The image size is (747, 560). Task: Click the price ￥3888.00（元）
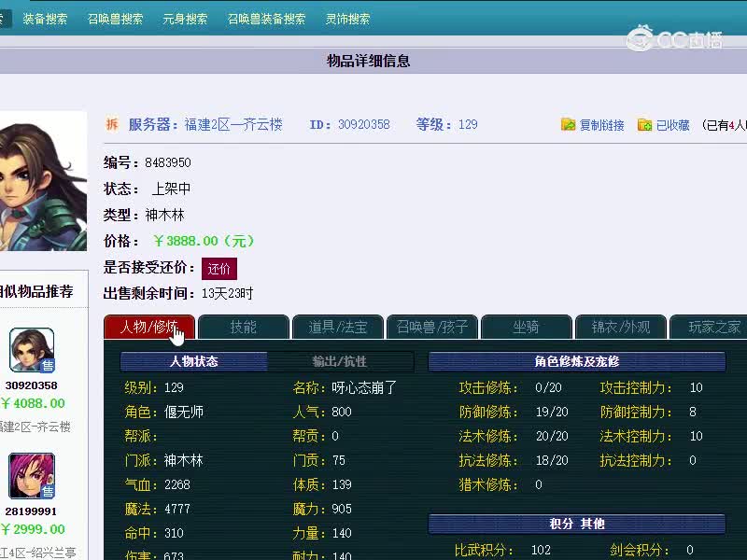point(204,241)
